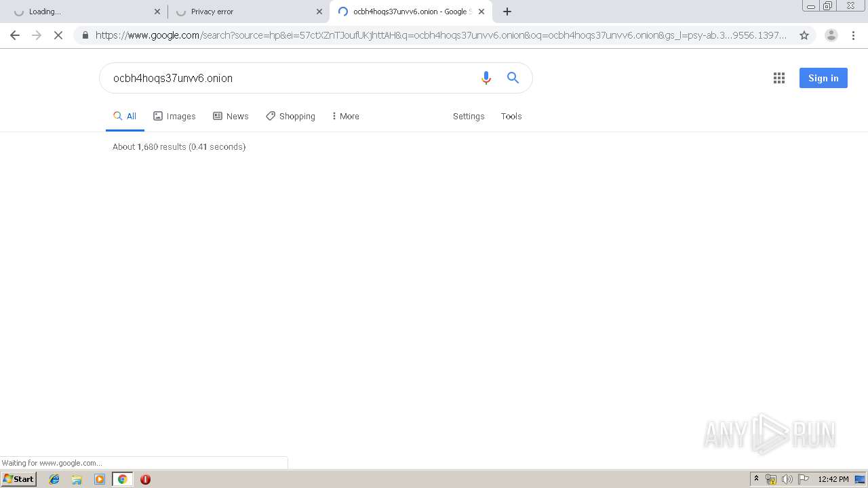
Task: Click the forward navigation arrow
Action: [x=37, y=35]
